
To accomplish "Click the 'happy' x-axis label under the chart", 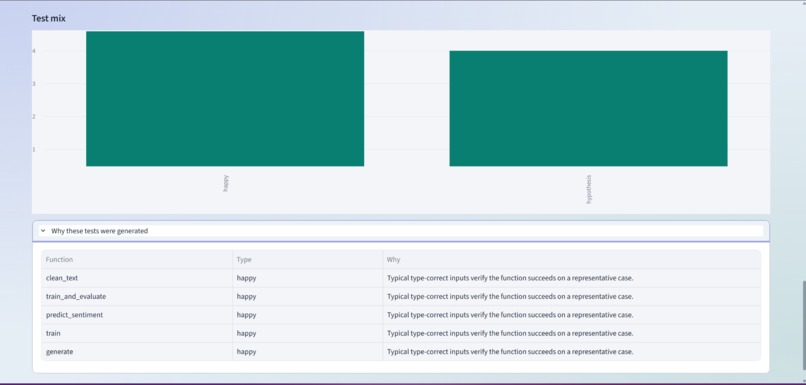I will (x=226, y=184).
